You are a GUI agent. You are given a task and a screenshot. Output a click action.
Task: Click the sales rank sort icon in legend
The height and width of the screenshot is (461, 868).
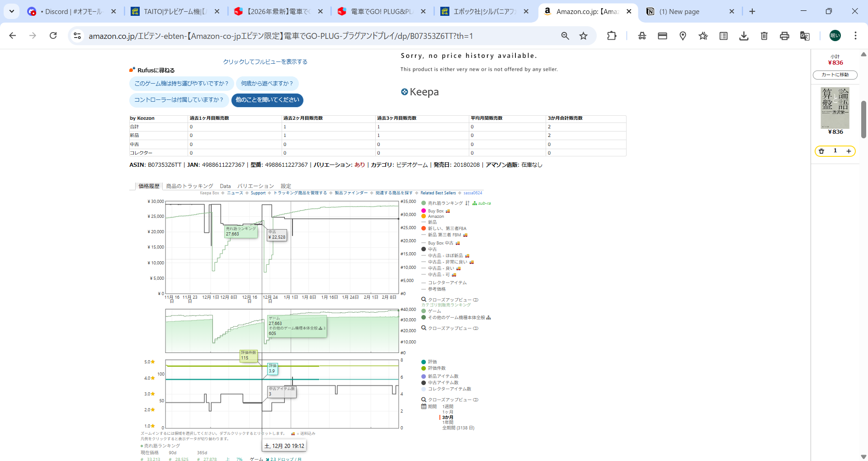467,203
